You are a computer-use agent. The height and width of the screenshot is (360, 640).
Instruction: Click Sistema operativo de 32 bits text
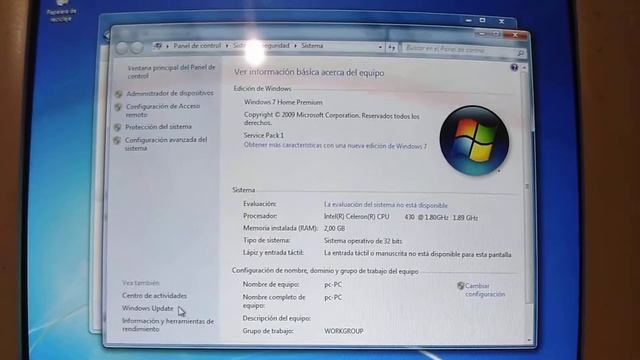pos(363,241)
